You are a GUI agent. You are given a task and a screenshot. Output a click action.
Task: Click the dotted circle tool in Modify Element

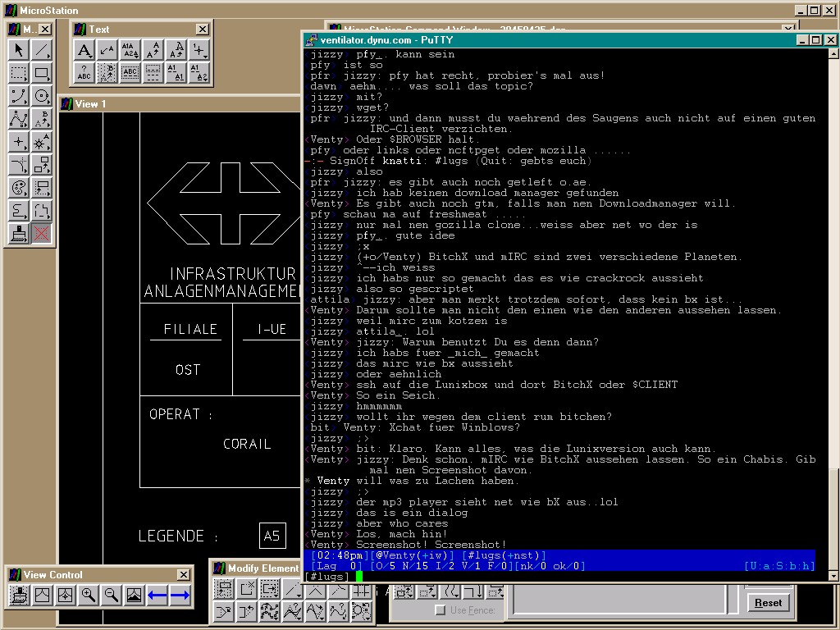click(x=361, y=612)
